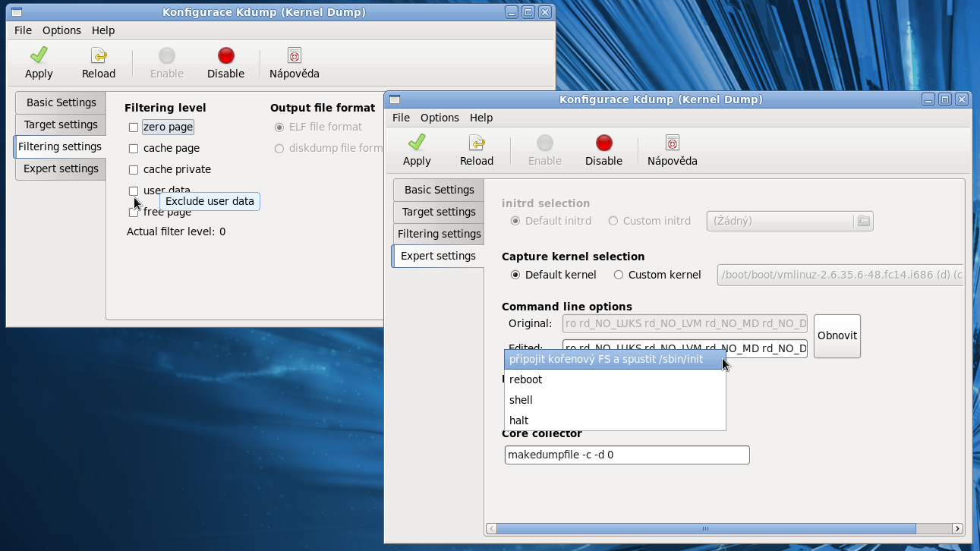
Task: Select Expert settings tab in front window
Action: (438, 256)
